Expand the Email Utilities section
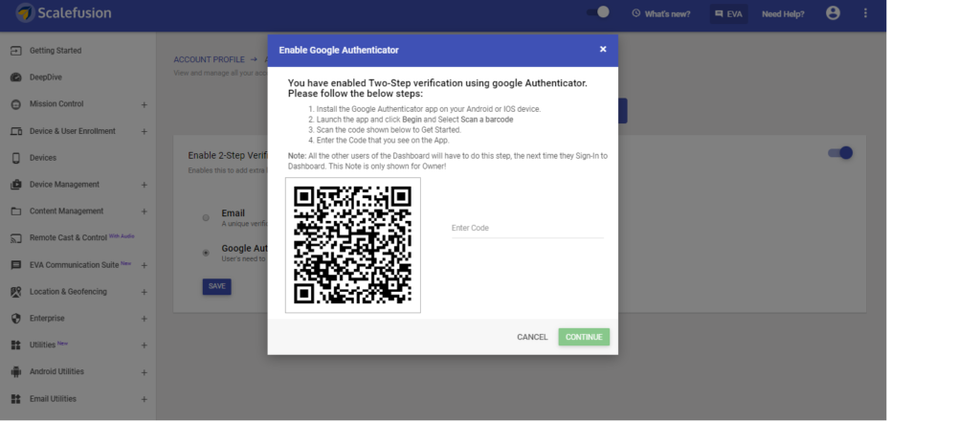This screenshot has height=423, width=980. point(145,399)
